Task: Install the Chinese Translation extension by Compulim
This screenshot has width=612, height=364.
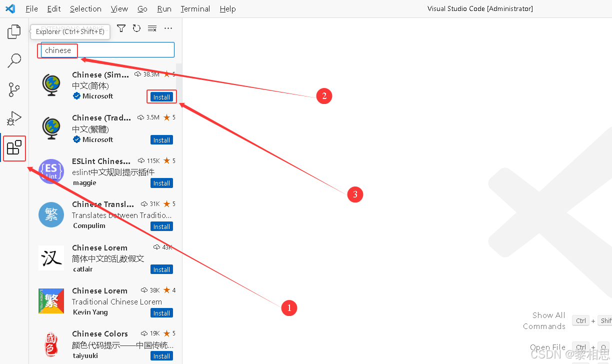Action: pyautogui.click(x=161, y=226)
